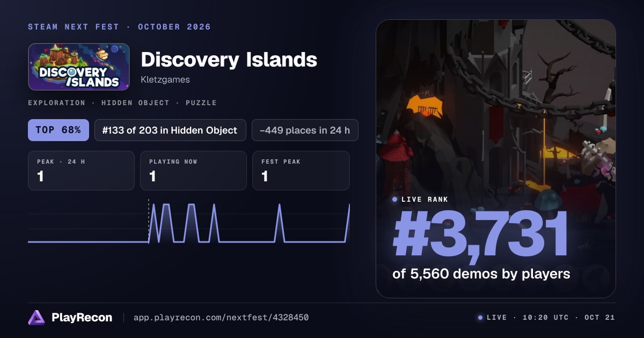Click the Kletzgames developer name
Screen dimensions: 644x338
(x=165, y=80)
